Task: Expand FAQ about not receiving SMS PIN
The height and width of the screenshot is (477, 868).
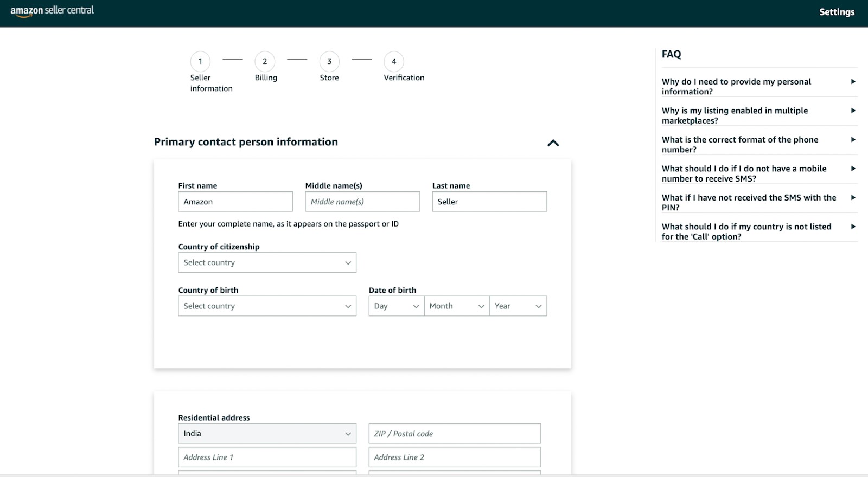Action: coord(758,202)
